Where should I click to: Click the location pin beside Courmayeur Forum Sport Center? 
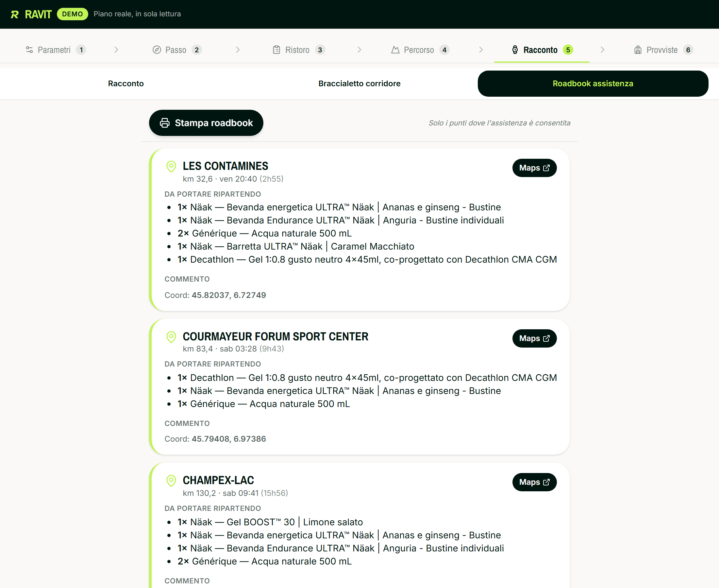pyautogui.click(x=171, y=337)
